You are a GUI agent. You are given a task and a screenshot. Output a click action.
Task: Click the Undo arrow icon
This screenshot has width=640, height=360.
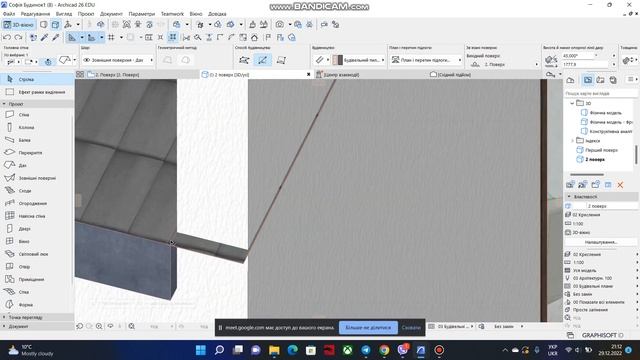(x=7, y=38)
